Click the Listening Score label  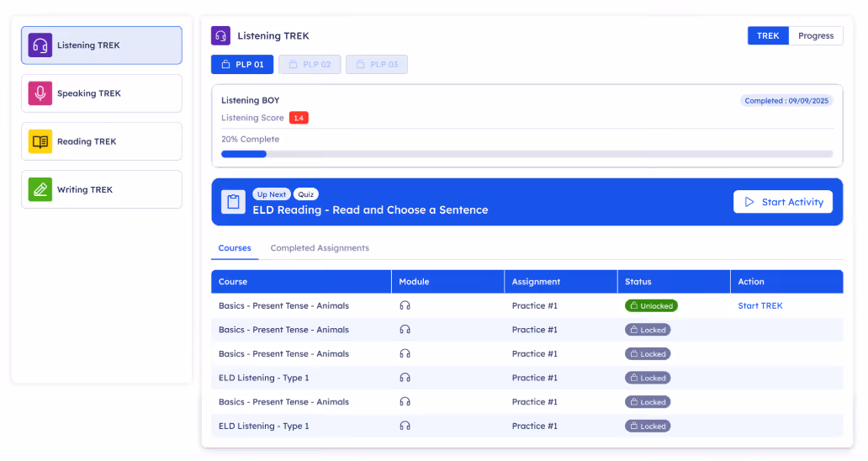[x=252, y=118]
